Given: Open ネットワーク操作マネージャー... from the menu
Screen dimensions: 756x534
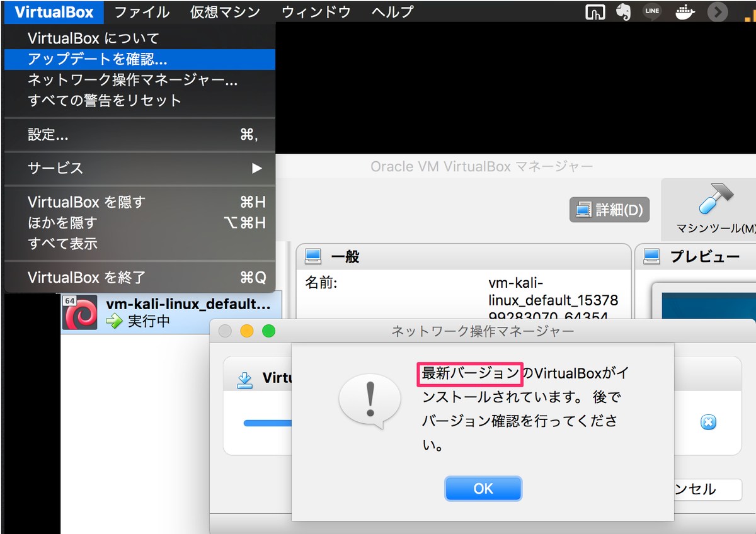Looking at the screenshot, I should pos(140,80).
